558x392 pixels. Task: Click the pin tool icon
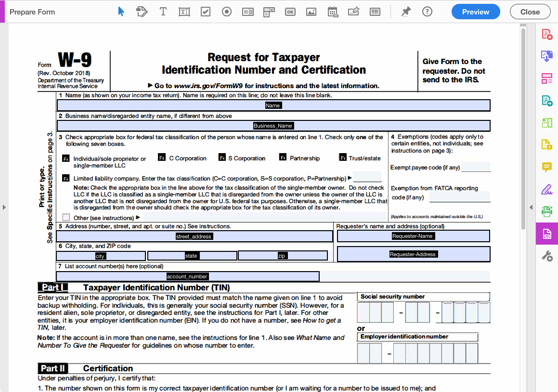pos(406,12)
